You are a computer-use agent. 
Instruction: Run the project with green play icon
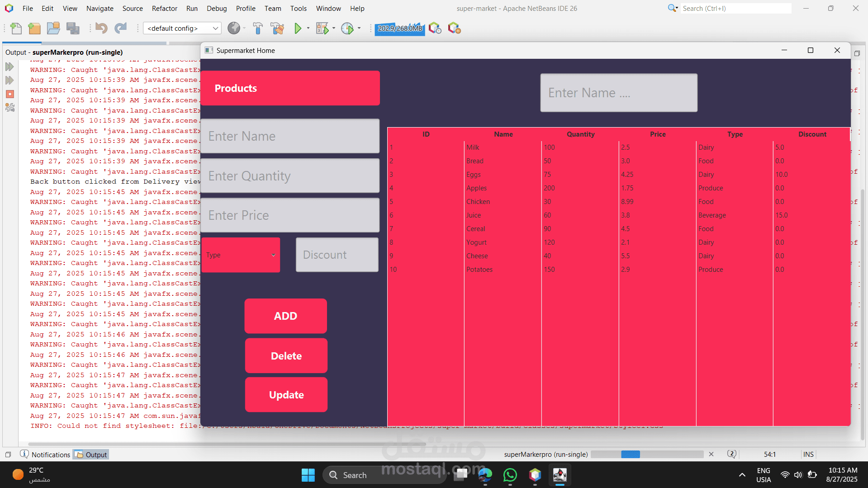tap(298, 28)
